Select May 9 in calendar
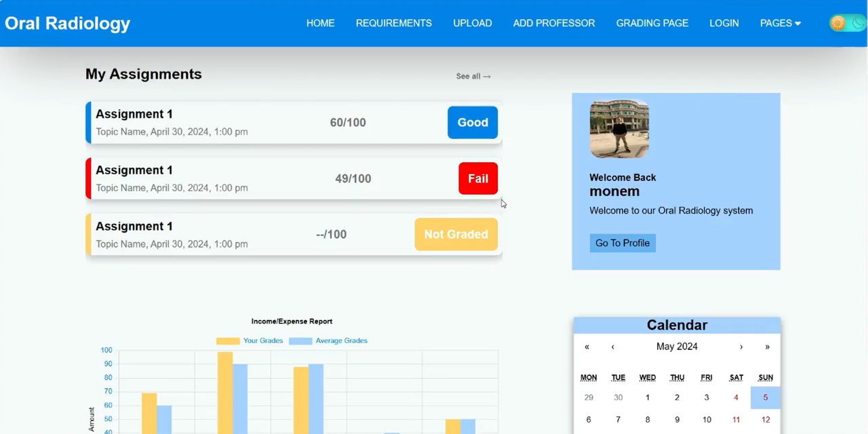Screen dimensions: 868x434 [677, 420]
